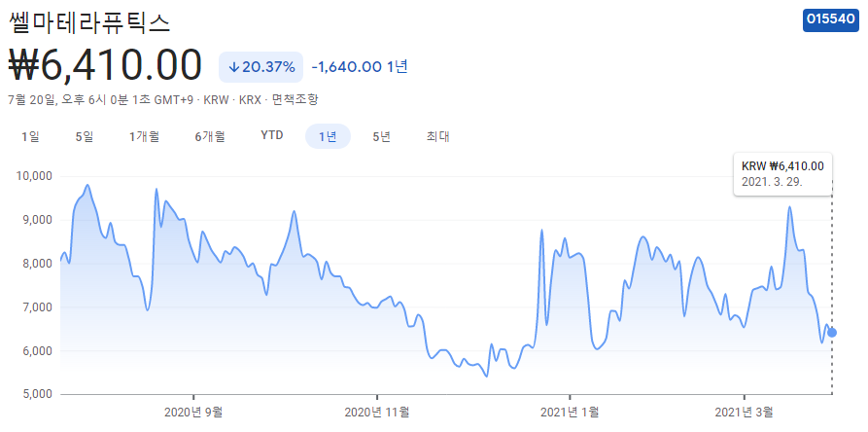Select the 1년 range tab
This screenshot has height=432, width=868.
coord(328,136)
